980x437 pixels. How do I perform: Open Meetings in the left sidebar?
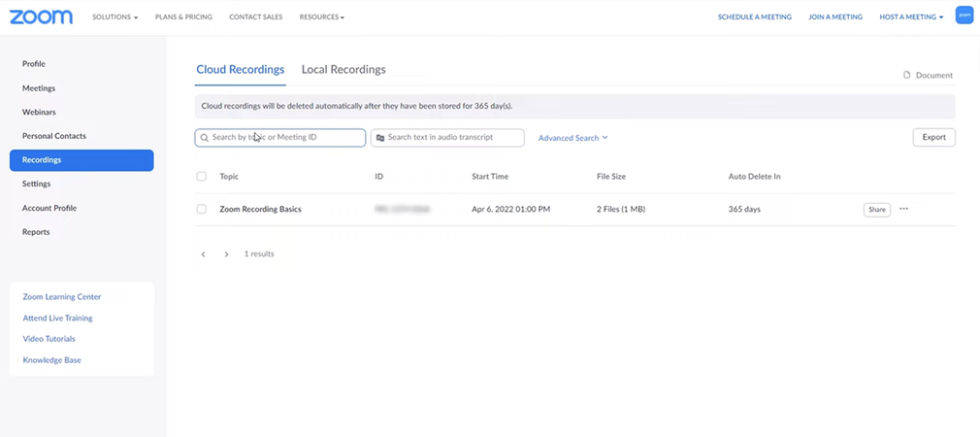[x=39, y=88]
